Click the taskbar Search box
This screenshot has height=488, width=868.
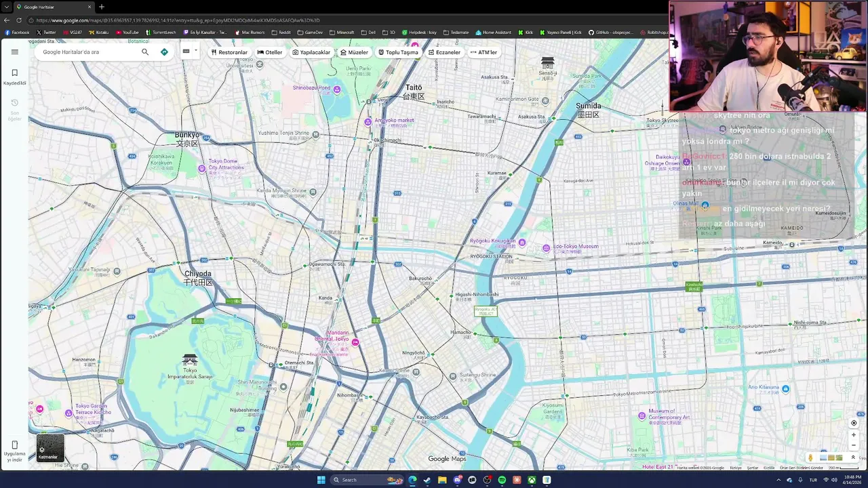(x=366, y=480)
